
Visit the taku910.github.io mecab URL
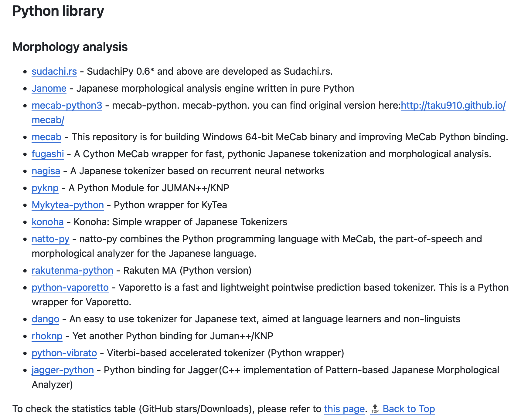[x=453, y=105]
